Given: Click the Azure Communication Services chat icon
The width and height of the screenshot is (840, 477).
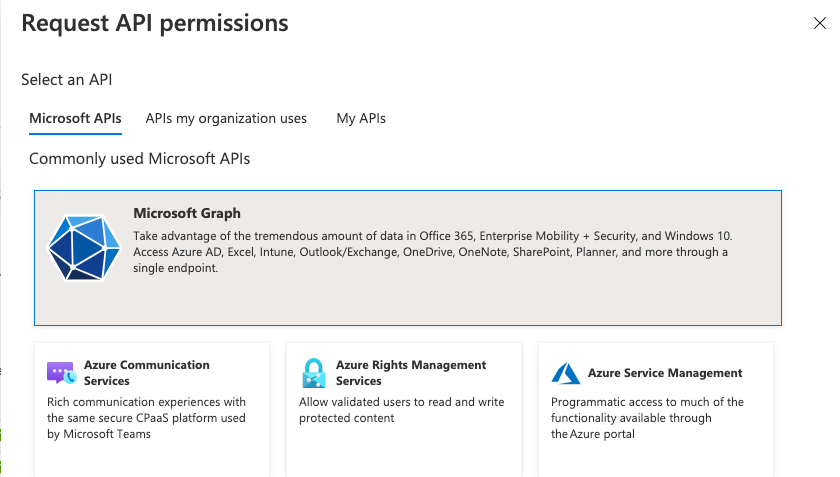Looking at the screenshot, I should coord(61,373).
